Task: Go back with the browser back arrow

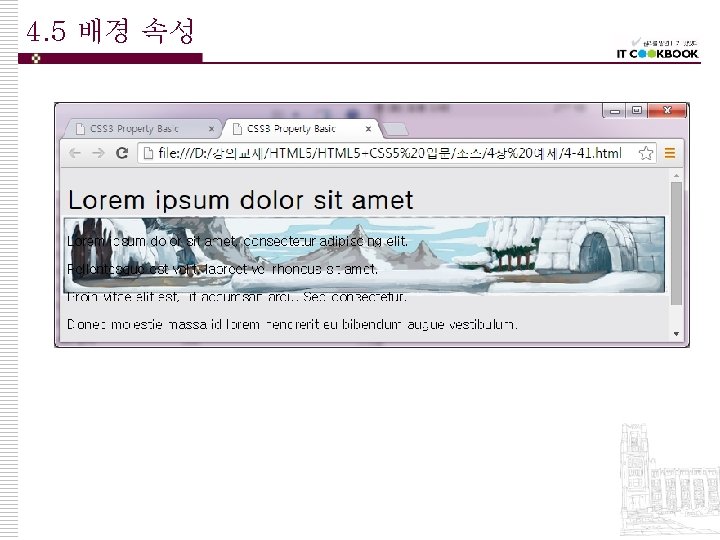Action: [x=75, y=153]
